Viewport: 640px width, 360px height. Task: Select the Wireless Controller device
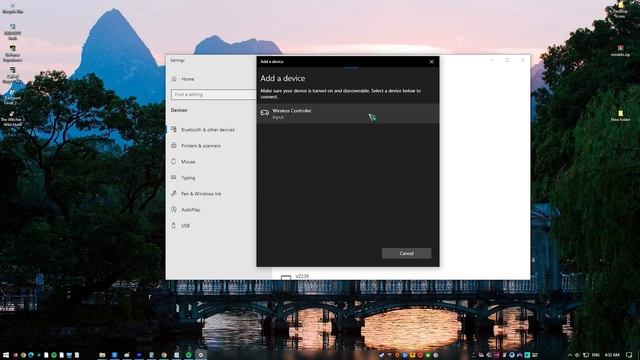(348, 113)
